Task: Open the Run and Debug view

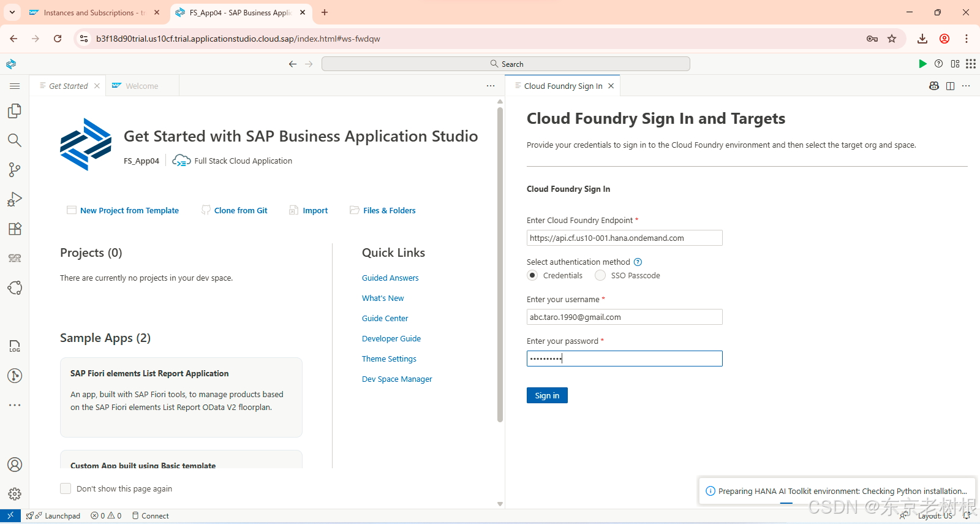Action: (x=15, y=199)
